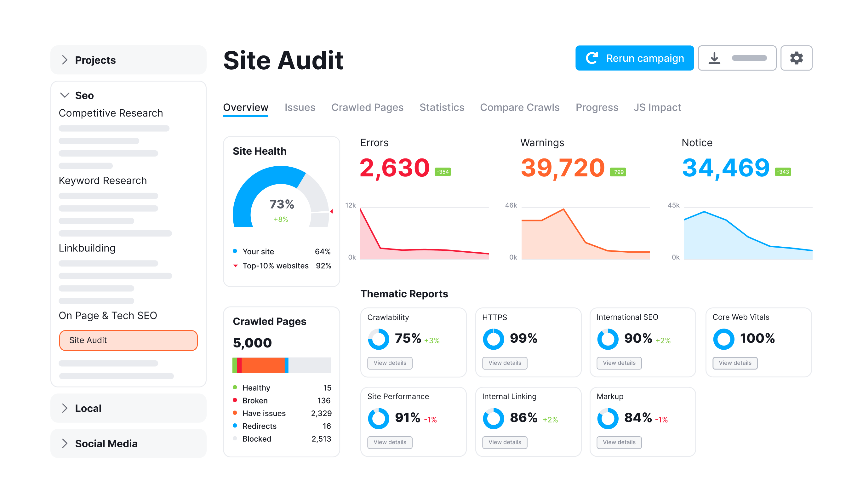
Task: Click the Errors change badge -354
Action: click(x=443, y=172)
